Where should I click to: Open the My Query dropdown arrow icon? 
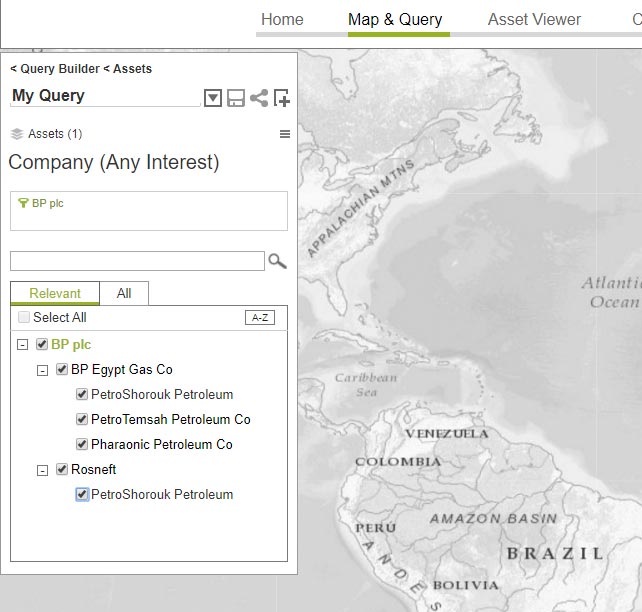coord(212,98)
